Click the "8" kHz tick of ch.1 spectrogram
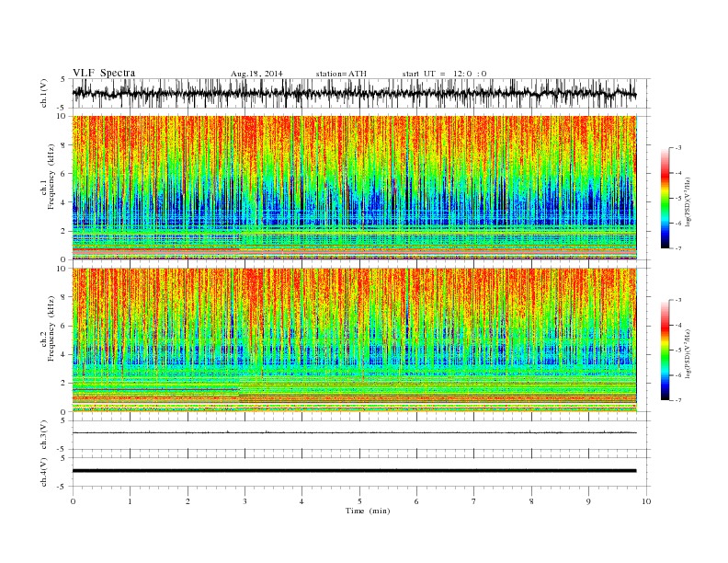The height and width of the screenshot is (563, 728). [64, 145]
